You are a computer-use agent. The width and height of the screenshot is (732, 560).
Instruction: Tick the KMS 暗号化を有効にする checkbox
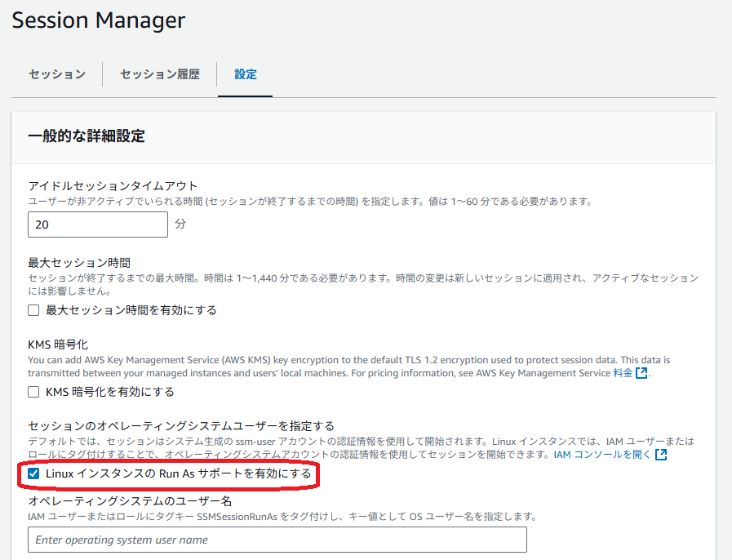33,392
